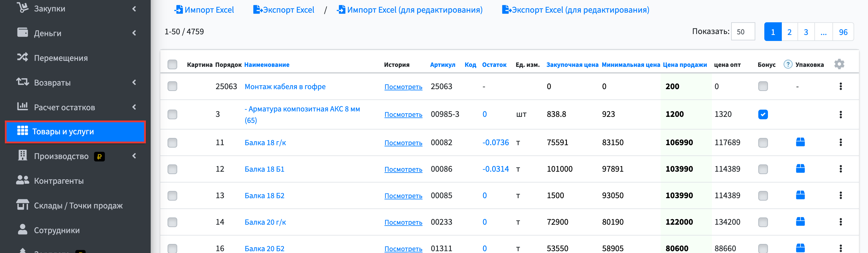View history Посмотреть for Балка 18 Б2

click(403, 196)
